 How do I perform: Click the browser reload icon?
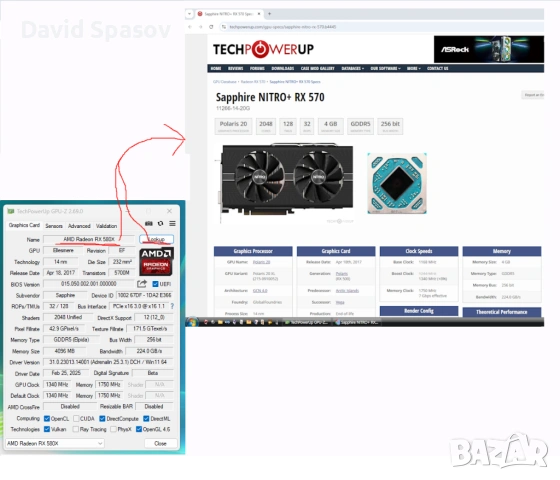pos(211,27)
